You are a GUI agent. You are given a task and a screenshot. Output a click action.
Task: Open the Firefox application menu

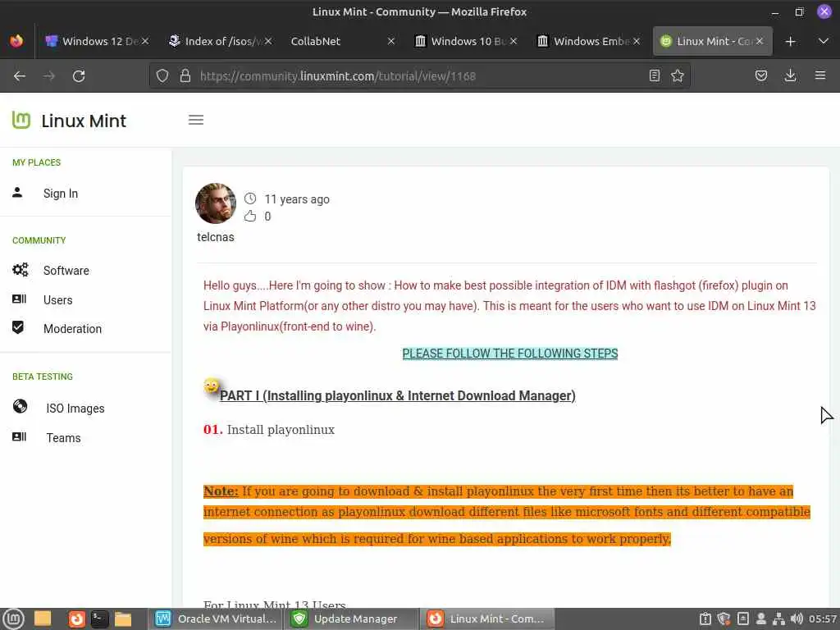tap(820, 75)
